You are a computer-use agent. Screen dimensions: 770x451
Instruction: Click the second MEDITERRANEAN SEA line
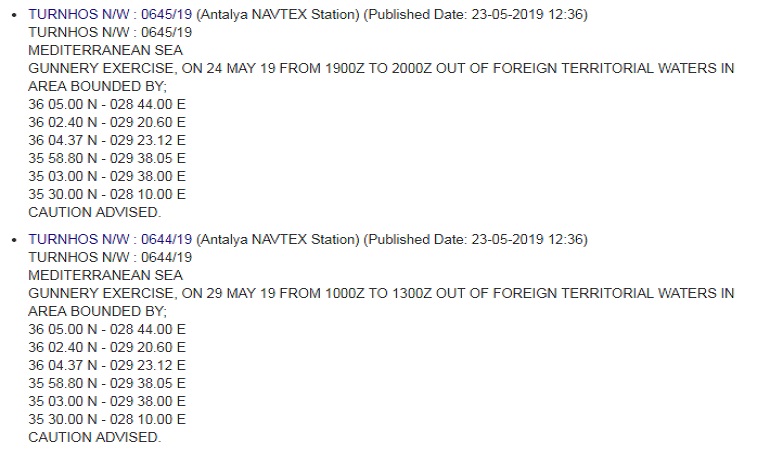tap(106, 275)
